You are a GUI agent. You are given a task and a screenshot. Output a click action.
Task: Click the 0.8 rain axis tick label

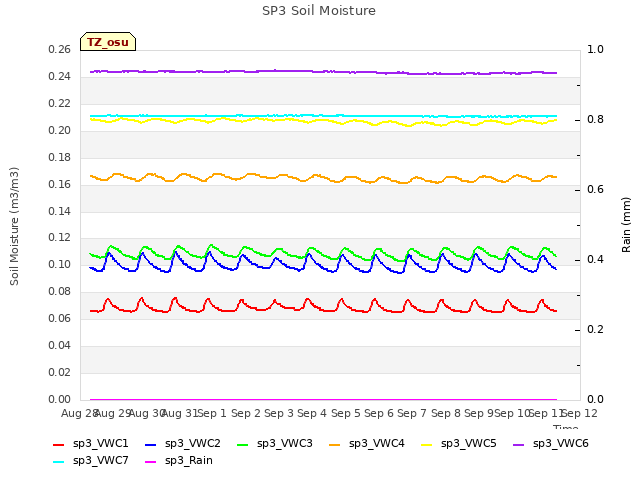click(595, 120)
